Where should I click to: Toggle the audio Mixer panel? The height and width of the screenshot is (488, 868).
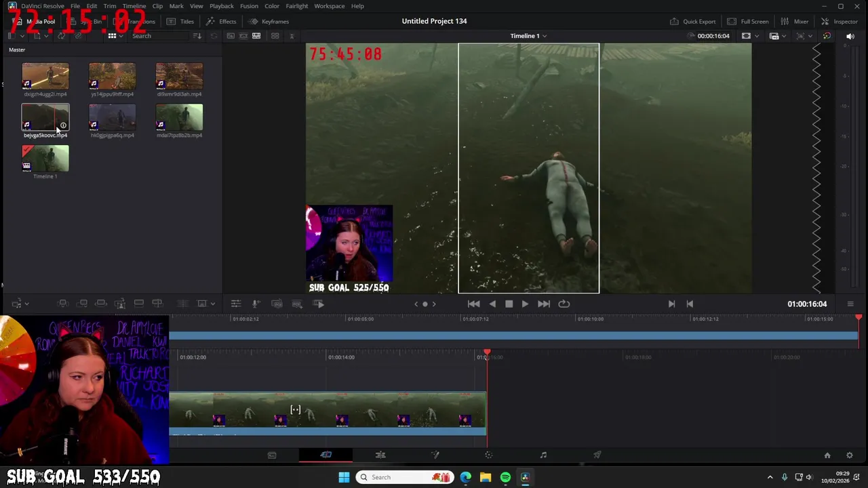(x=795, y=21)
